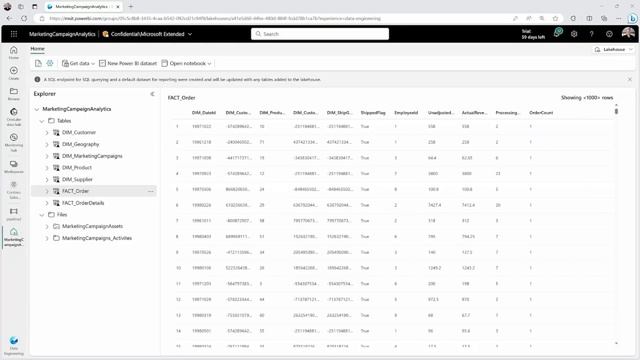640x360 pixels.
Task: Expand DIM_MarketingCampaigns table
Action: click(47, 156)
